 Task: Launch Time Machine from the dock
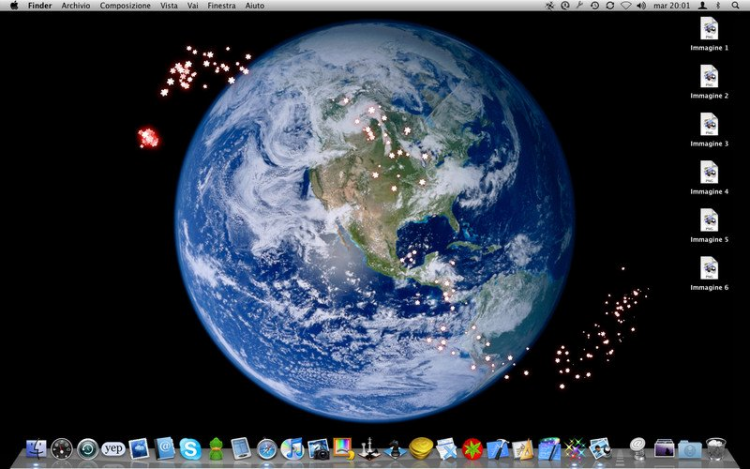click(88, 449)
